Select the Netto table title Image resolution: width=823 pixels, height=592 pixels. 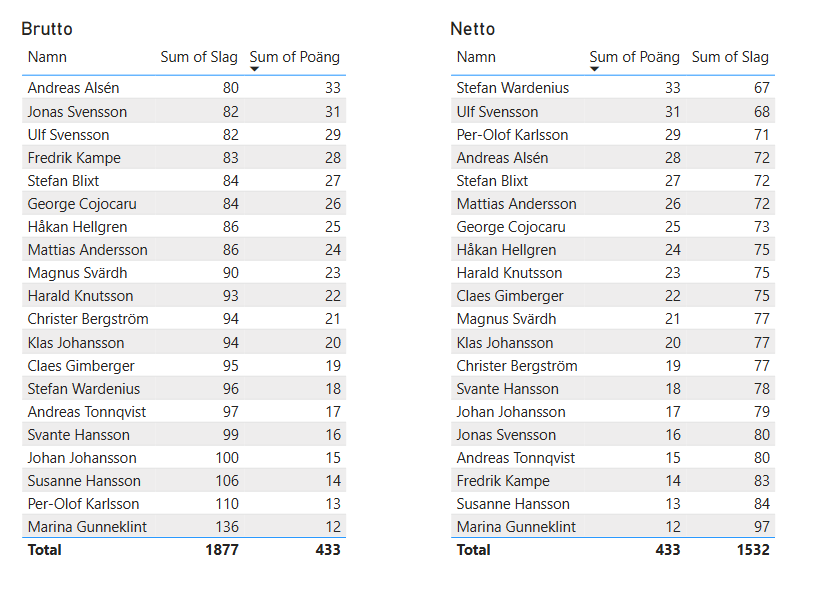472,29
